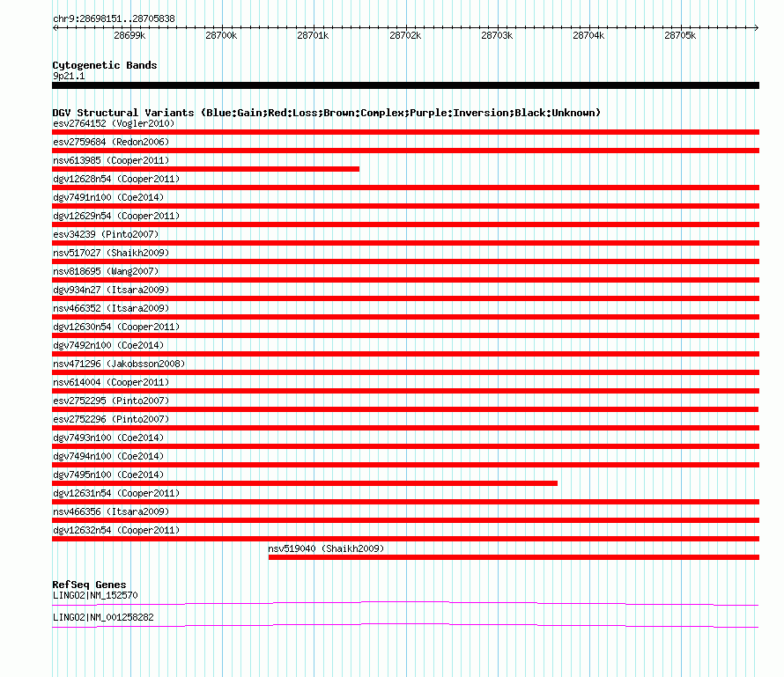784x677 pixels.
Task: Click the LINGO2 NM_152570 intron line
Action: [405, 604]
